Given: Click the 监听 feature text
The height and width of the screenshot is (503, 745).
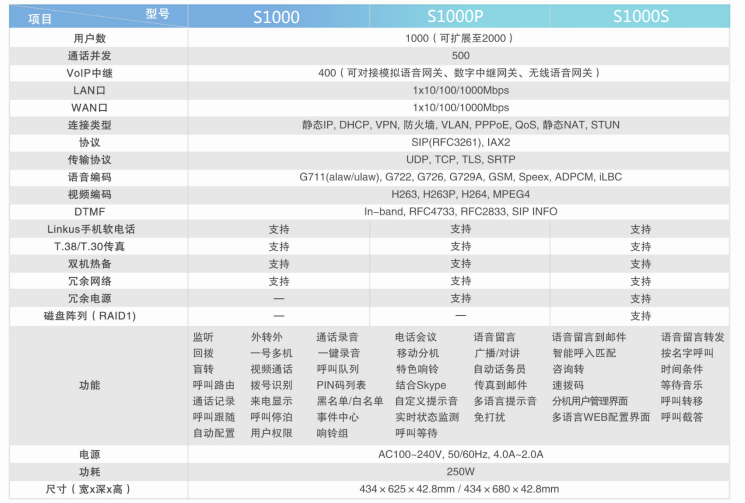Looking at the screenshot, I should (203, 338).
